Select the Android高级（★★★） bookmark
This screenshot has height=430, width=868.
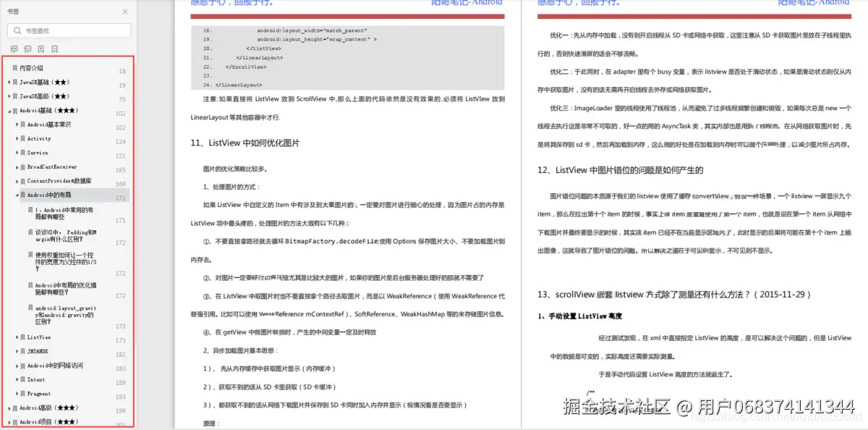point(48,408)
